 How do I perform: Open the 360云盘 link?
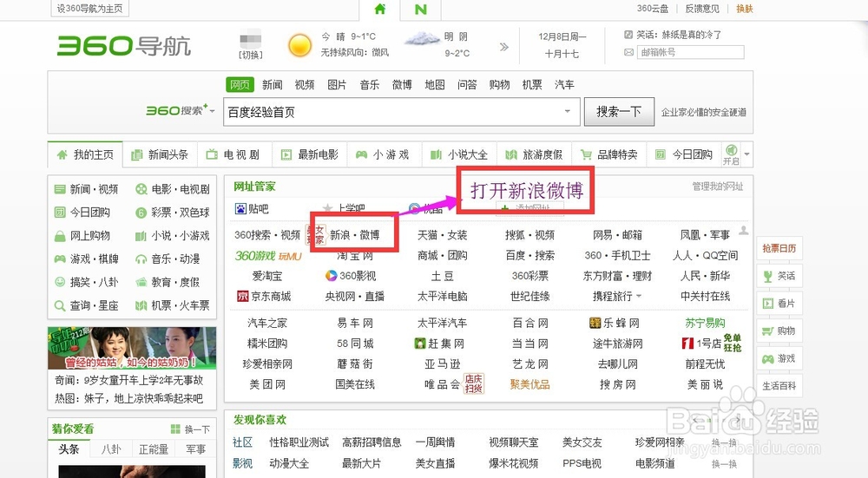click(x=652, y=9)
